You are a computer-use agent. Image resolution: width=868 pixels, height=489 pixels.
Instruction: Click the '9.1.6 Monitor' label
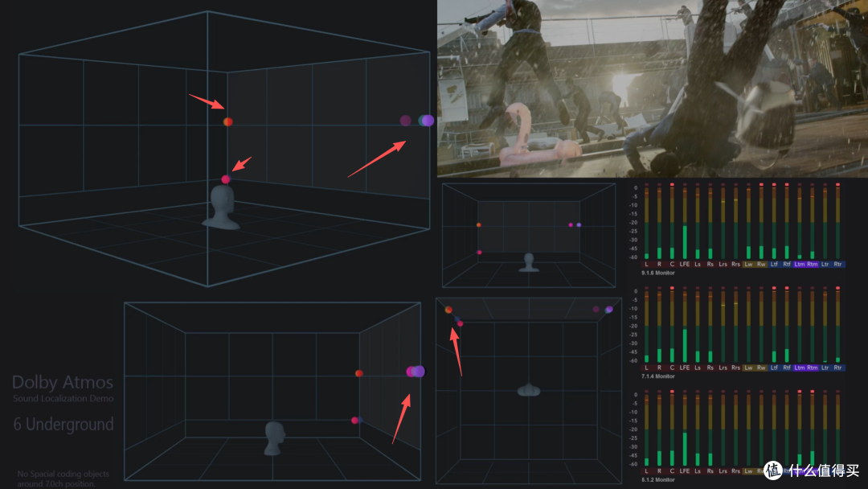657,273
